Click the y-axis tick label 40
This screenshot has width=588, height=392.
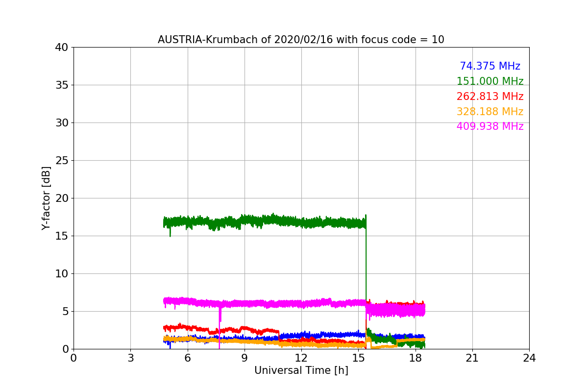pos(62,48)
